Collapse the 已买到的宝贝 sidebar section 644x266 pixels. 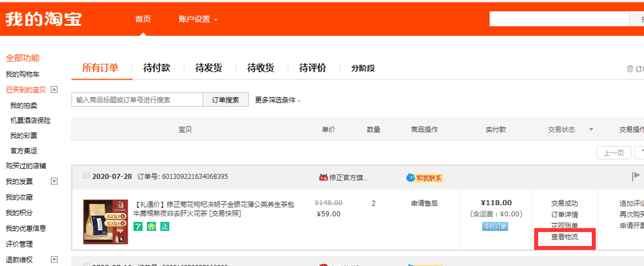pos(54,90)
